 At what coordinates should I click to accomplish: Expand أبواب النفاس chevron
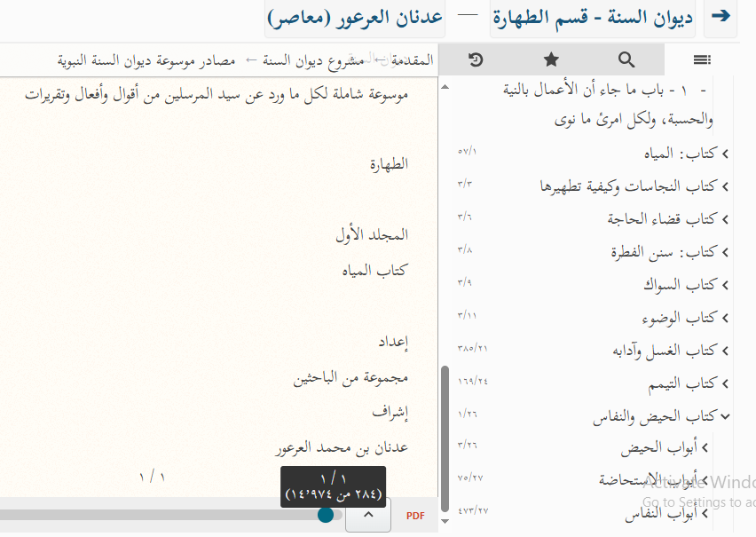[x=705, y=514]
